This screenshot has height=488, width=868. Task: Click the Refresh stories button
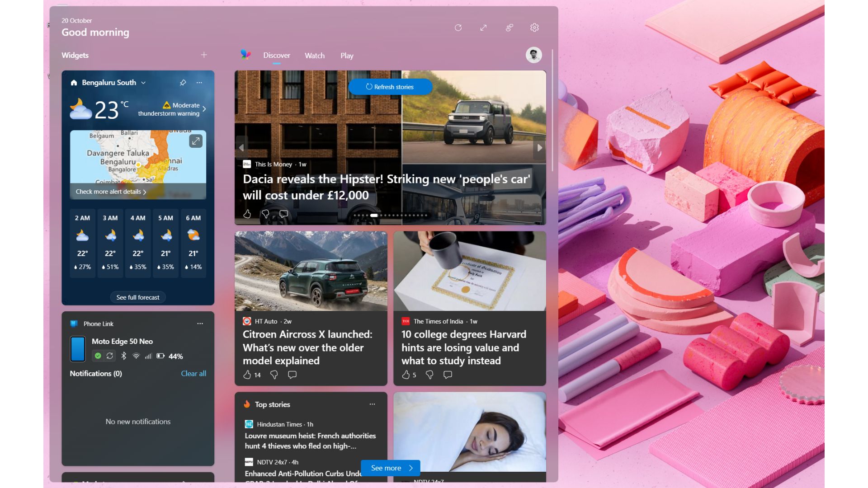tap(390, 87)
